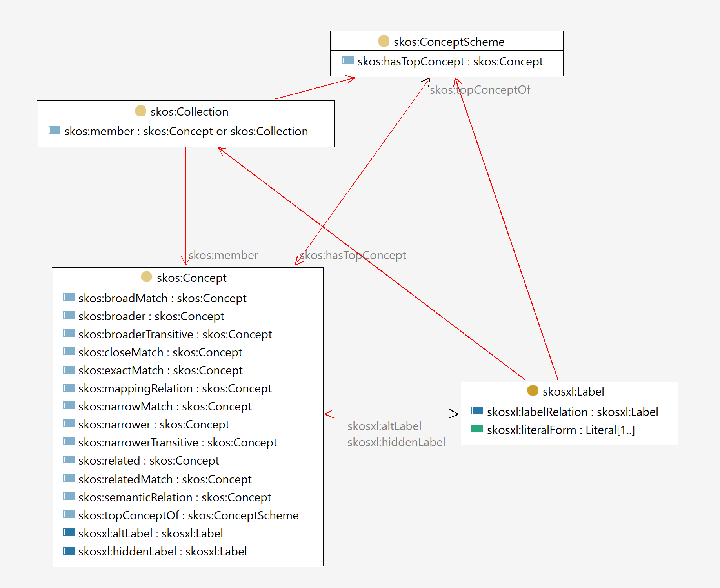
Task: Select the skosxl:literalForm : Literal[1..] row
Action: pyautogui.click(x=560, y=430)
